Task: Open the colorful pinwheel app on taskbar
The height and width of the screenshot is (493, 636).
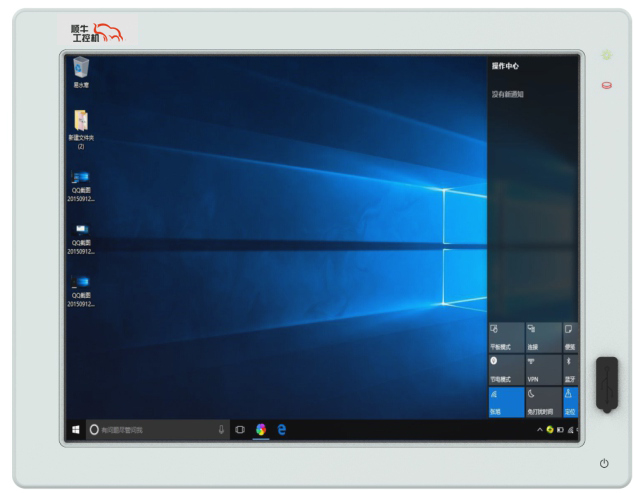Action: click(x=261, y=429)
